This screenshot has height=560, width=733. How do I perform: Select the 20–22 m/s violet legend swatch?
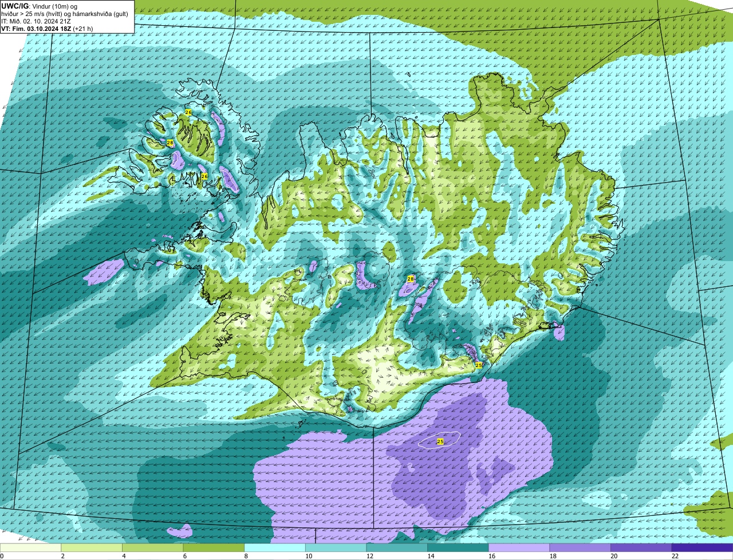pyautogui.click(x=641, y=547)
